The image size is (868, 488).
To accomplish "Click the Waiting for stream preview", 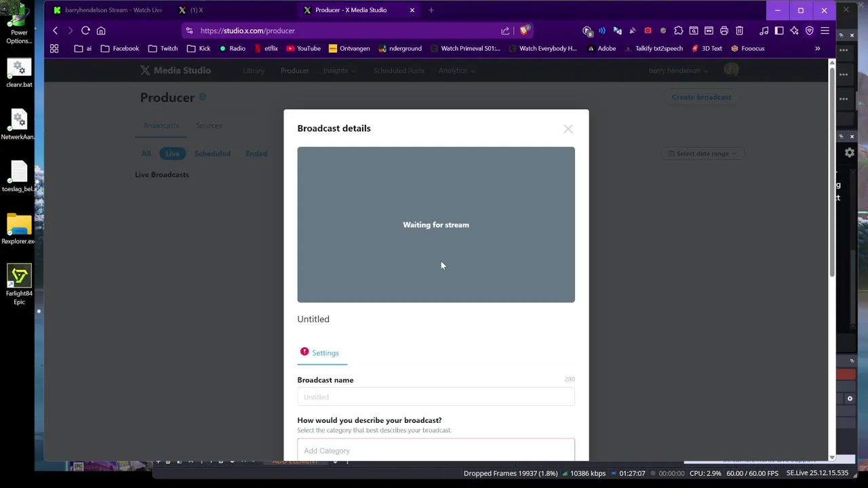I will click(x=436, y=224).
